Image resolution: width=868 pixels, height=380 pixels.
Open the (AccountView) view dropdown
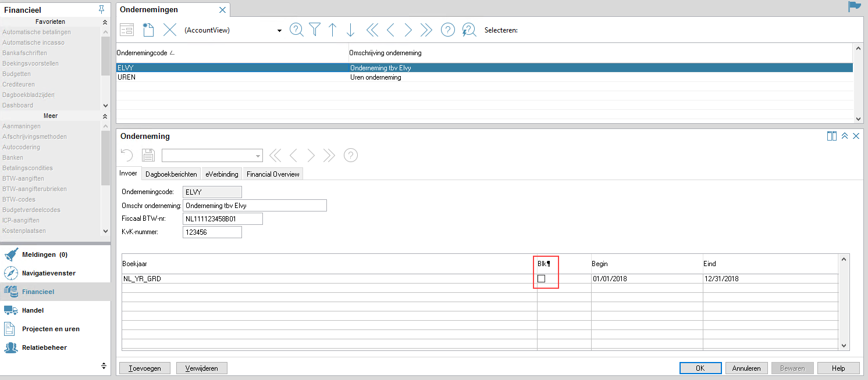(x=279, y=31)
